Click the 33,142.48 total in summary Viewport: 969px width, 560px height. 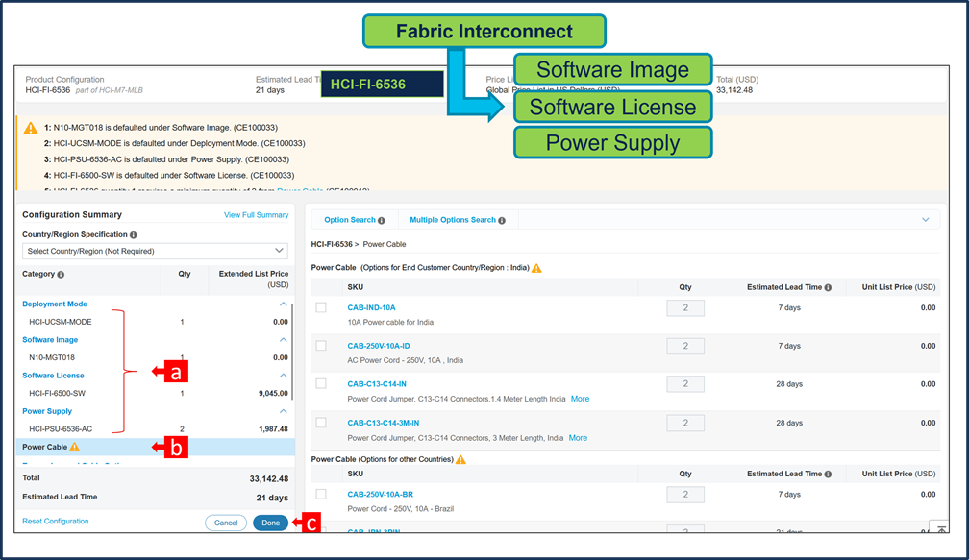tap(269, 478)
